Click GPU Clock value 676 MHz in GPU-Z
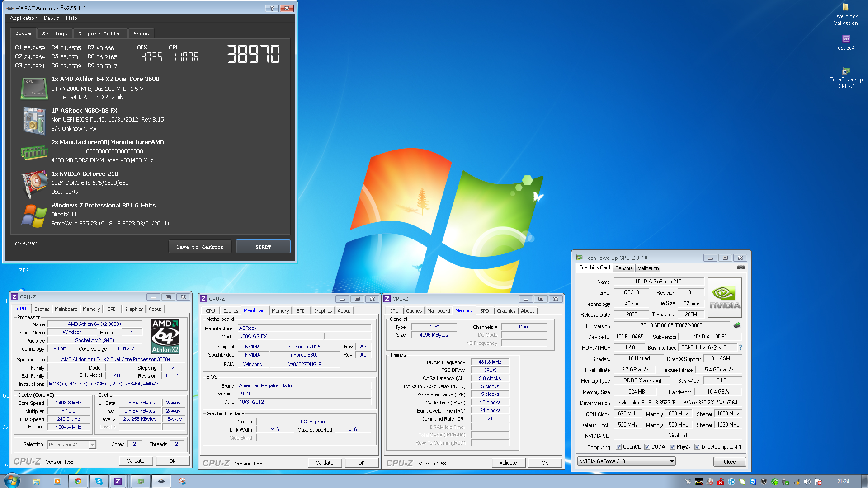This screenshot has height=488, width=868. pos(627,413)
